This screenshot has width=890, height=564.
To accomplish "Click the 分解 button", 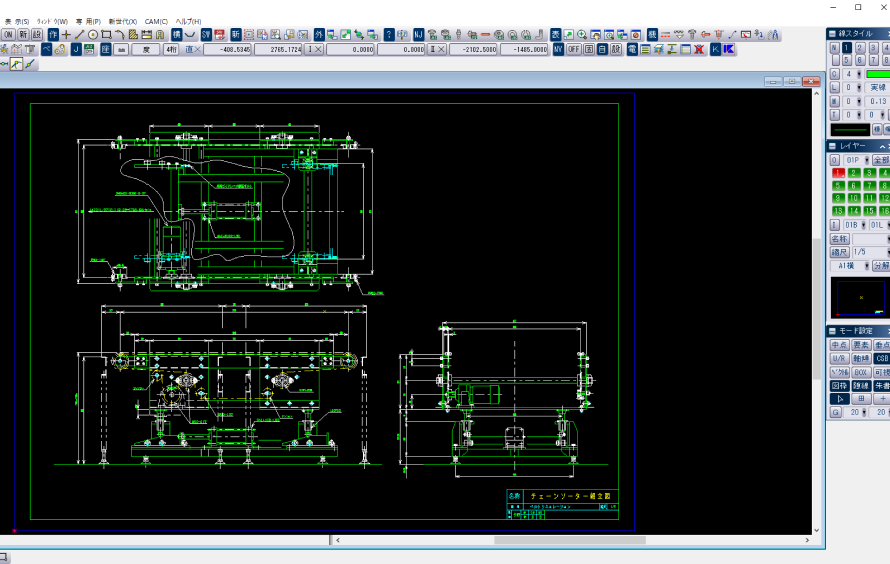I will coord(880,266).
